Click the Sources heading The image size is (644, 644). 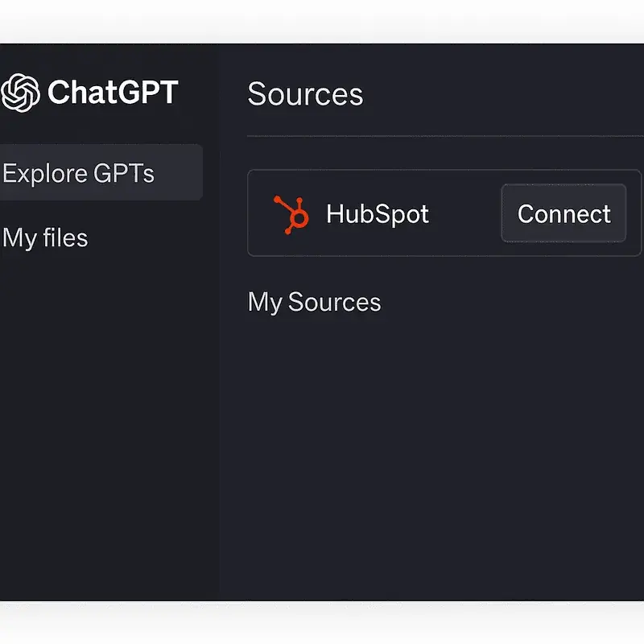305,94
